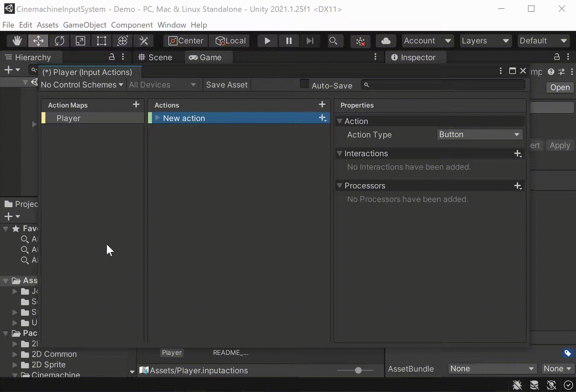Click the Play button

(x=267, y=41)
